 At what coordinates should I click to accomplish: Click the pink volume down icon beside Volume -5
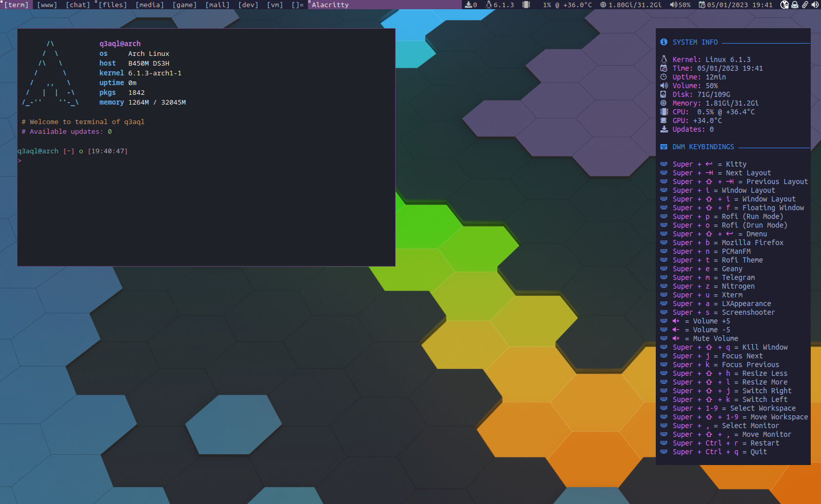676,330
